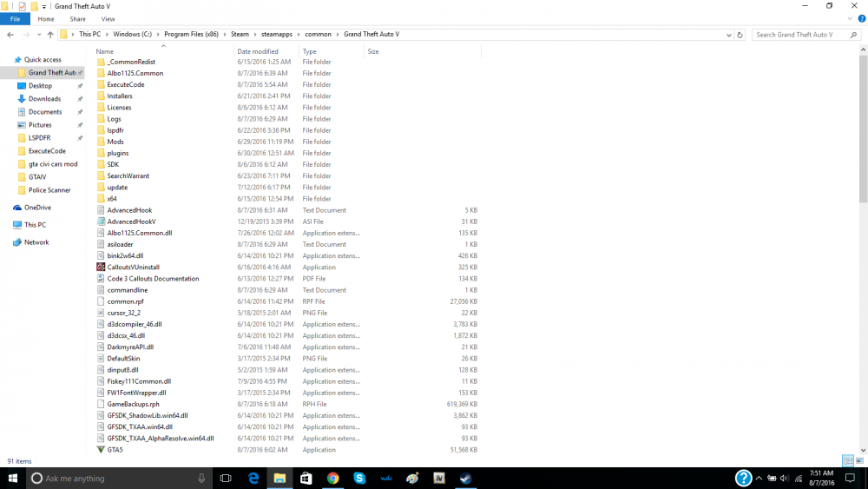Select the GameBackups.rph file
The image size is (868, 489).
(133, 404)
